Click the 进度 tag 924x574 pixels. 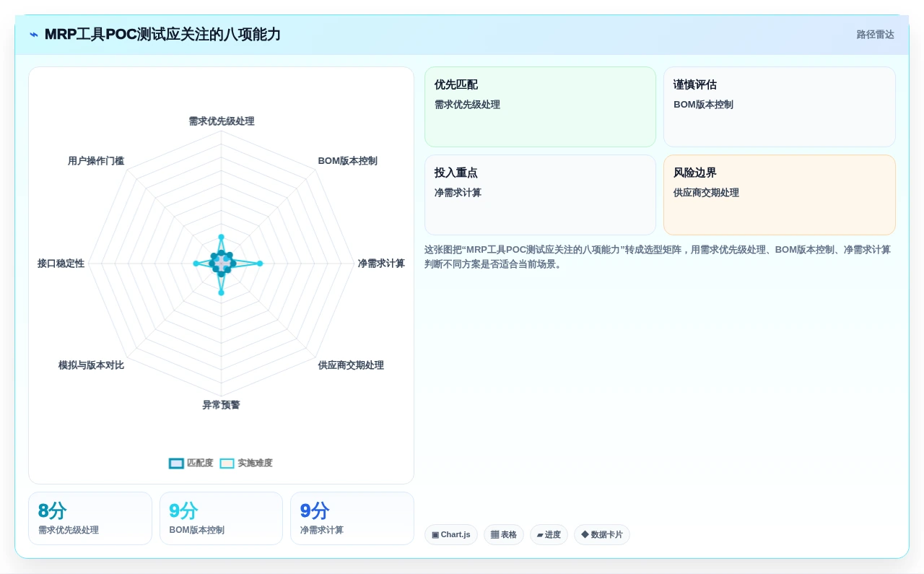click(x=549, y=535)
